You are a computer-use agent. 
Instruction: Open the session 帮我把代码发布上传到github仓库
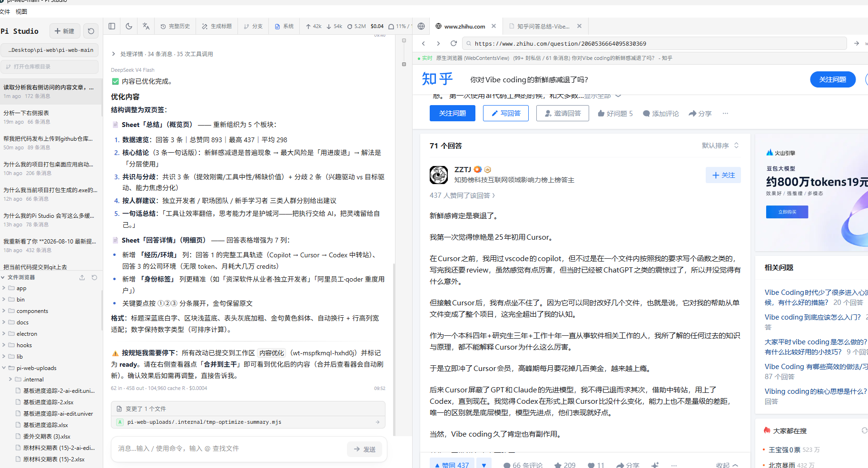point(50,143)
